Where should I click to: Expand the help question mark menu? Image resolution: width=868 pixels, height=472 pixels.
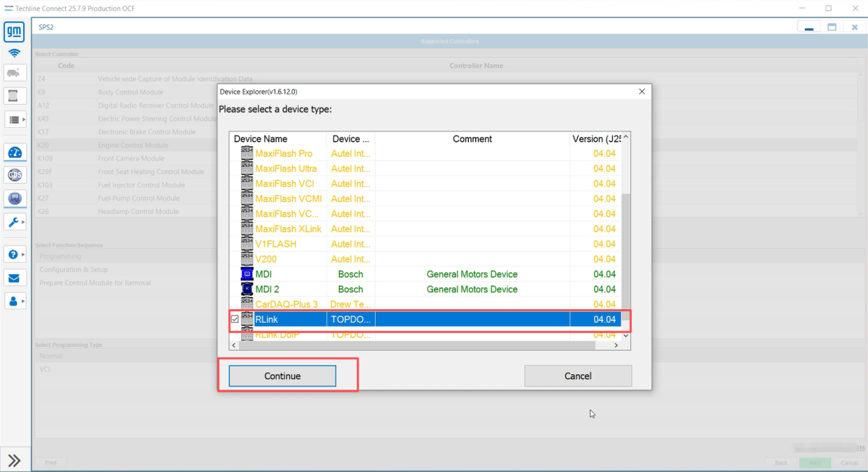point(15,254)
